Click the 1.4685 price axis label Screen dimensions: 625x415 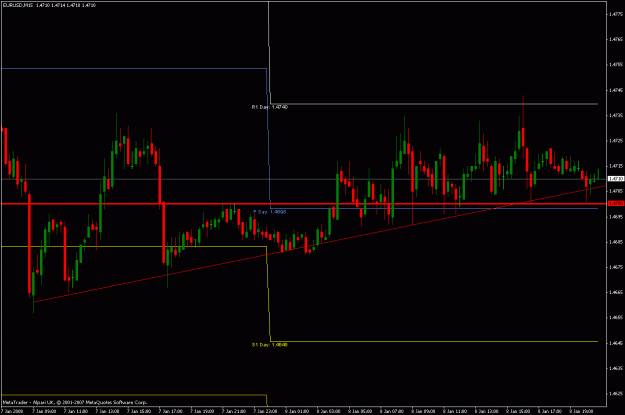616,242
